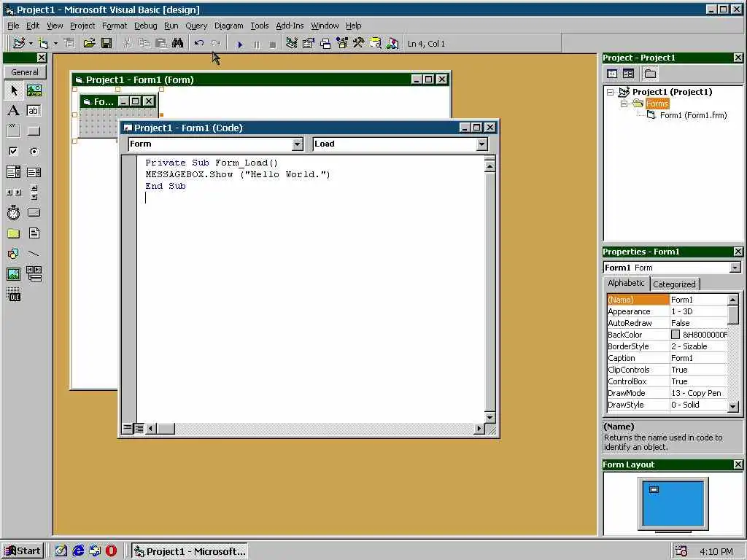Launch Internet Explorer from quick launch
747x560 pixels.
point(78,551)
